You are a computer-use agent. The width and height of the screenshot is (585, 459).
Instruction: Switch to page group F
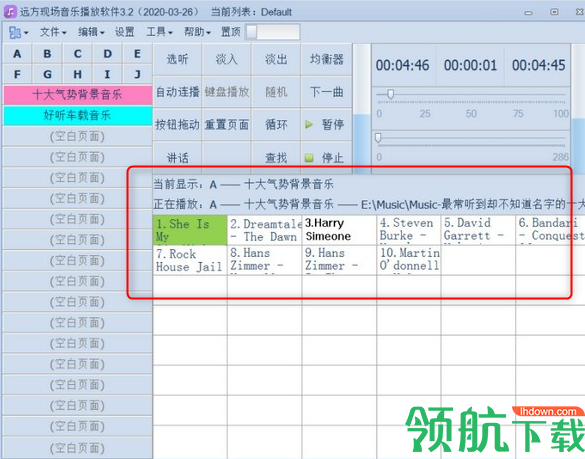(x=17, y=74)
